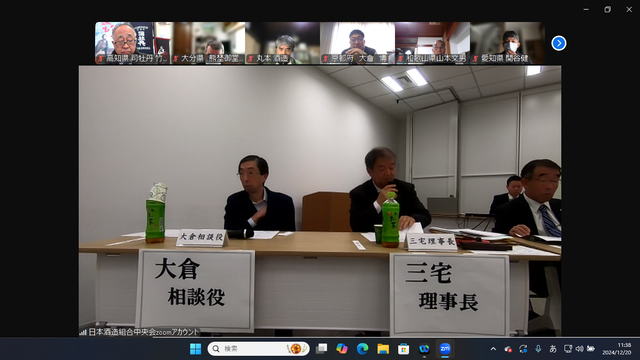640x360 pixels.
Task: Click the 日本酒造組合中央会 zoom account name label
Action: click(144, 332)
